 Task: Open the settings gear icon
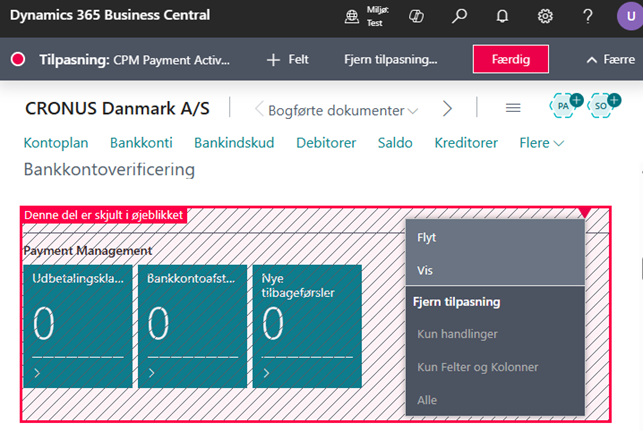545,16
